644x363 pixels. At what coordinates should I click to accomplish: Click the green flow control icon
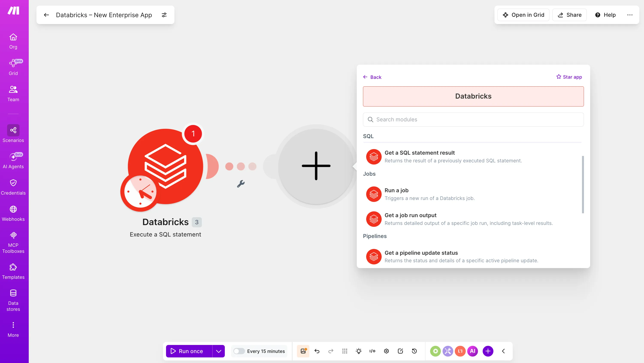[x=435, y=351]
